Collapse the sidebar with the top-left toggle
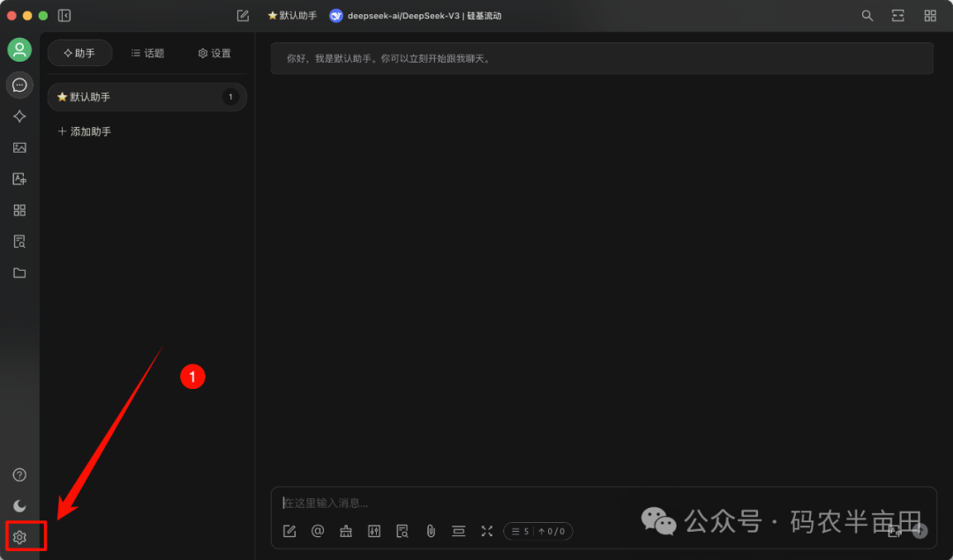Viewport: 953px width, 560px height. (x=63, y=15)
